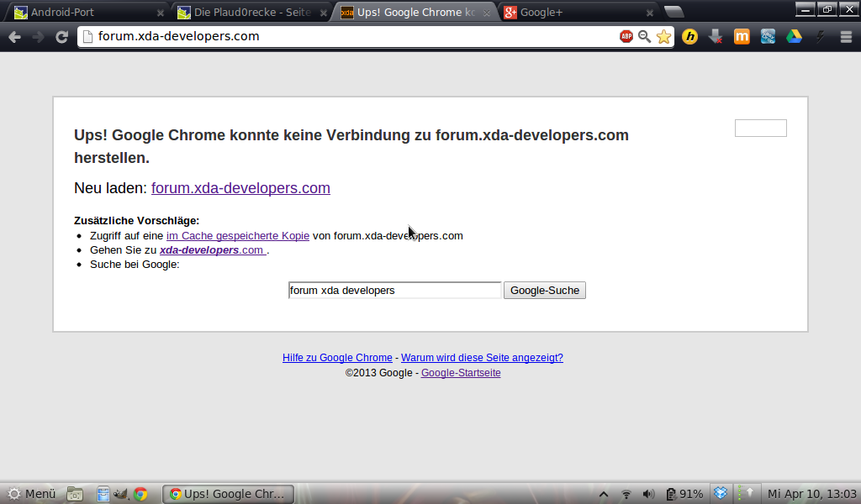Image resolution: width=861 pixels, height=504 pixels.
Task: Open the yellow 'h' extension icon
Action: tap(690, 36)
